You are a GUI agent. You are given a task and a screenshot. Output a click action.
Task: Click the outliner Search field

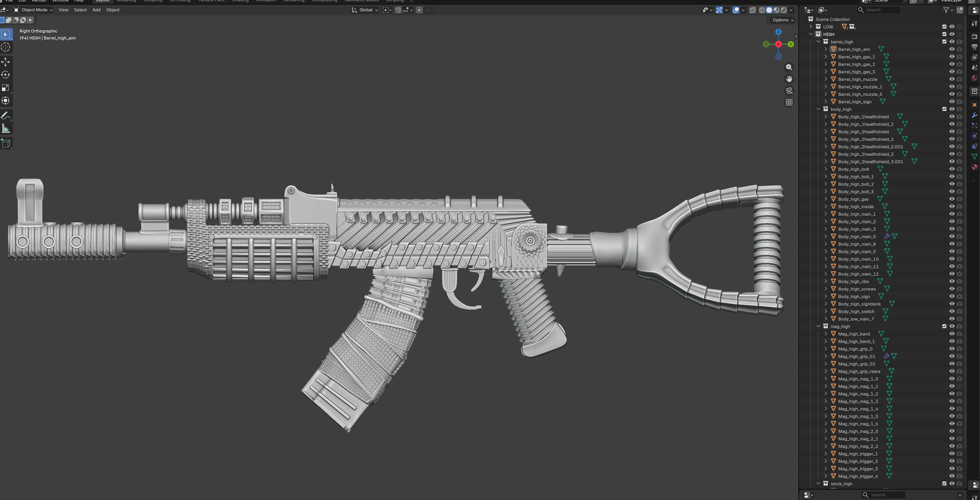coord(879,10)
